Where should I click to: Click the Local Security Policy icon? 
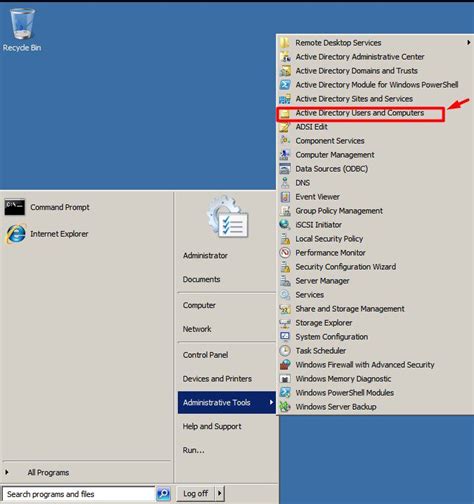coord(285,239)
